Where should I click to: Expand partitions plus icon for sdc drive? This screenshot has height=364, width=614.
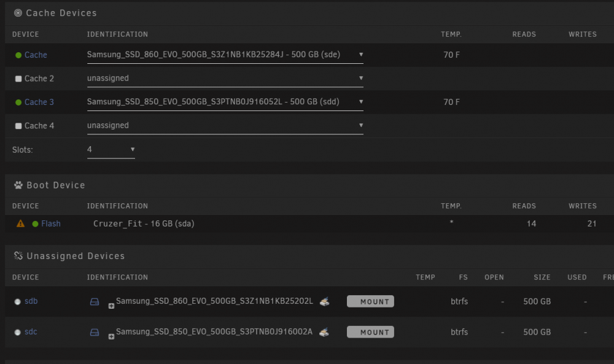pyautogui.click(x=111, y=336)
